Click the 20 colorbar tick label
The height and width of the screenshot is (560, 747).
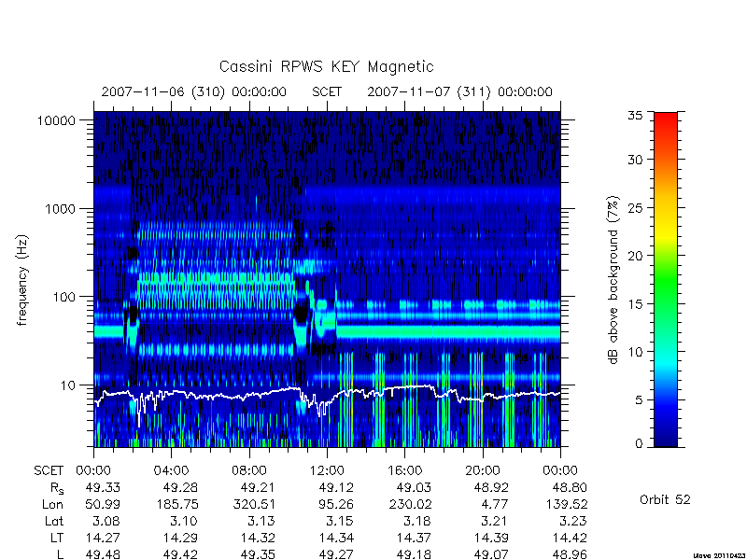pyautogui.click(x=636, y=256)
